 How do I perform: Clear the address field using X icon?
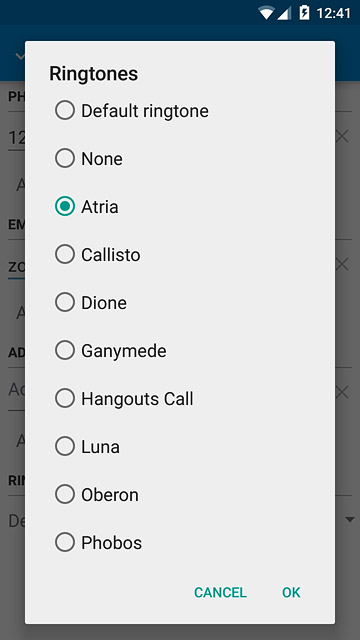(x=342, y=393)
